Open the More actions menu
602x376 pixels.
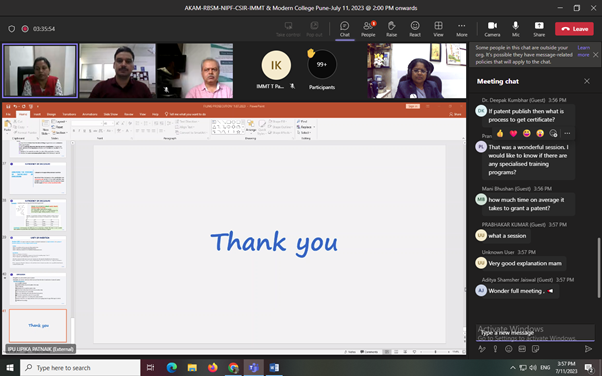click(461, 29)
